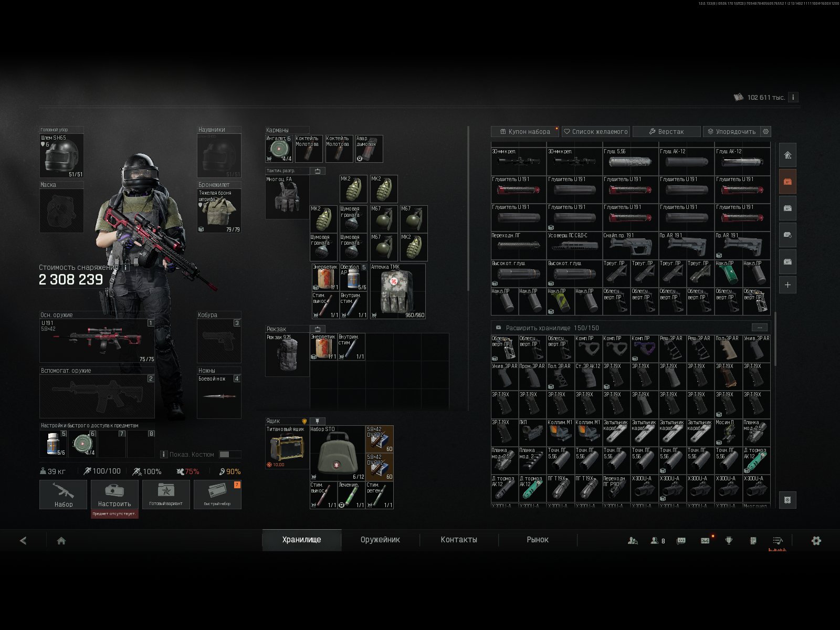Switch to the Рынок tab
This screenshot has height=630, width=840.
tap(538, 540)
